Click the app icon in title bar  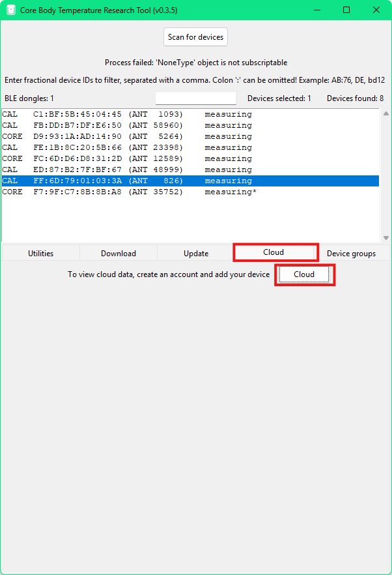11,10
